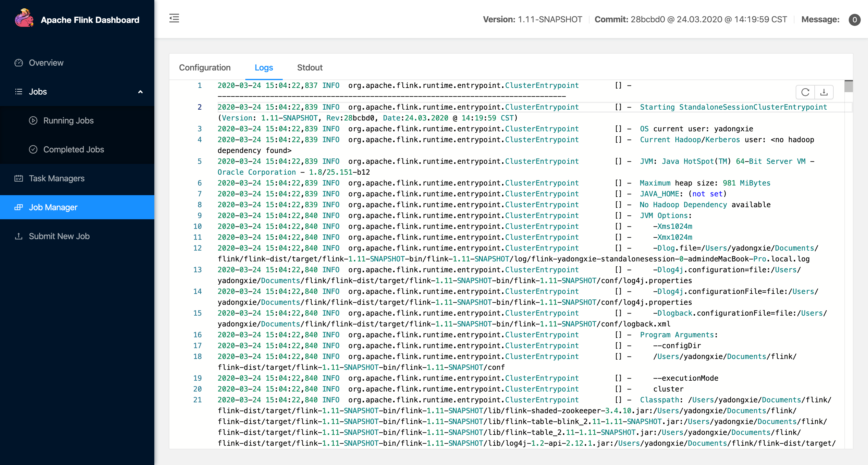Screen dimensions: 868x465
Task: Select the Logs tab
Action: (x=263, y=67)
